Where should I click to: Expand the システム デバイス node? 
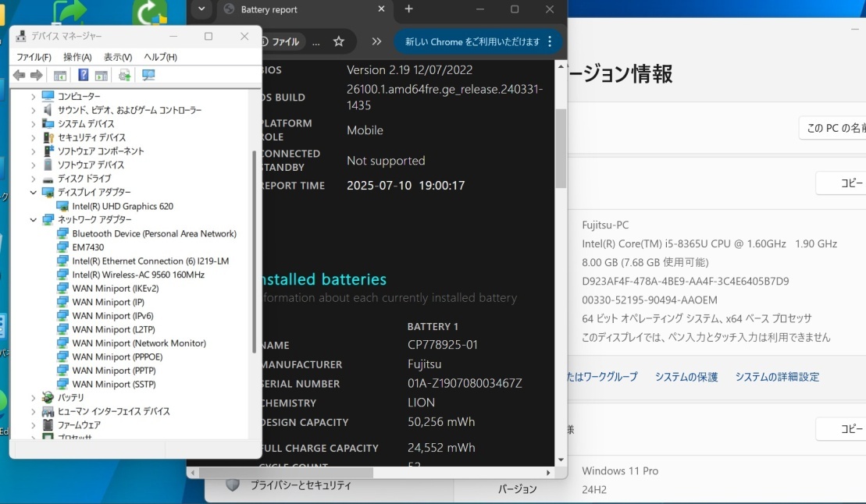(x=33, y=123)
